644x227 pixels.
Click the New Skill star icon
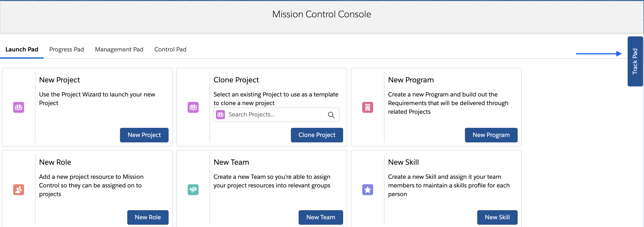point(367,190)
